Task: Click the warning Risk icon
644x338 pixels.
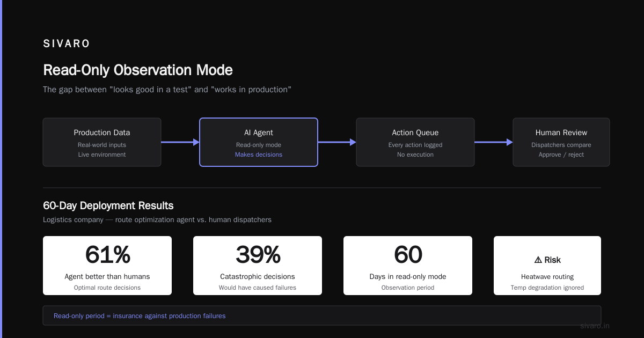Action: pos(538,260)
